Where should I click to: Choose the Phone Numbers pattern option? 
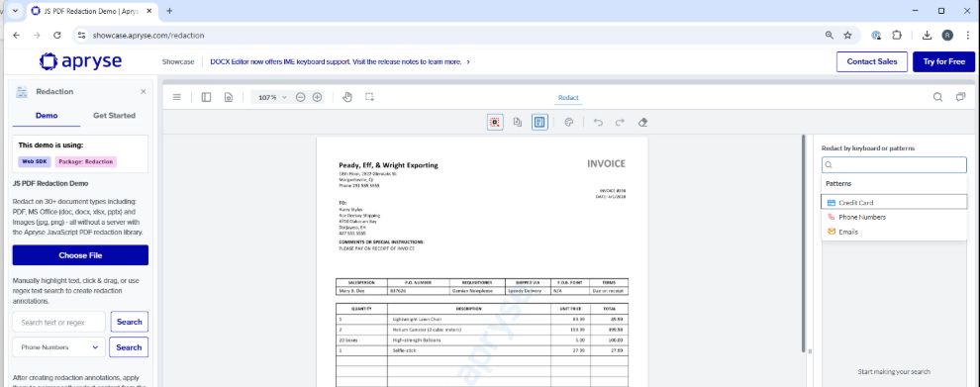tap(895, 217)
